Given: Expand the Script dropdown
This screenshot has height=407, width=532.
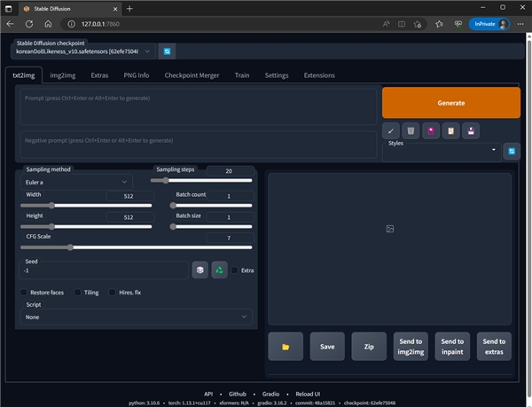Looking at the screenshot, I should [x=136, y=317].
